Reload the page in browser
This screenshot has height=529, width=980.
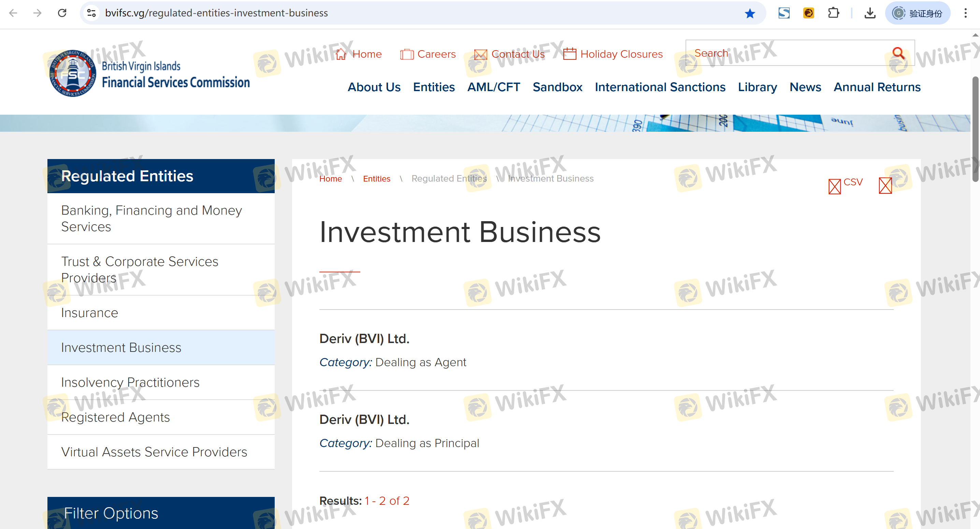coord(62,13)
